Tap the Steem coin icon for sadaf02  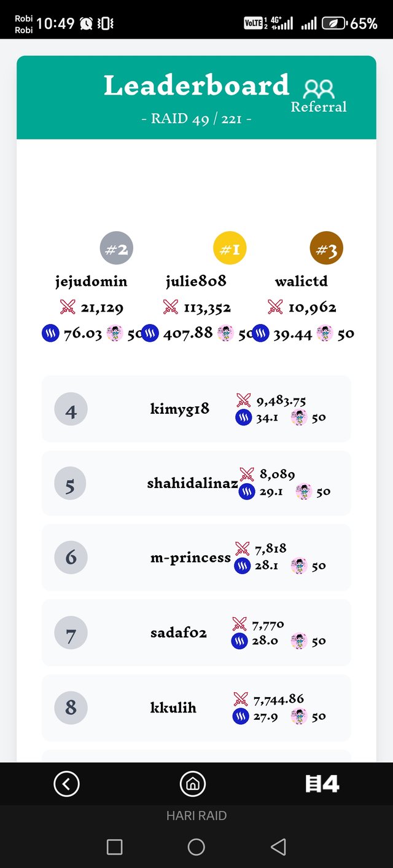239,641
